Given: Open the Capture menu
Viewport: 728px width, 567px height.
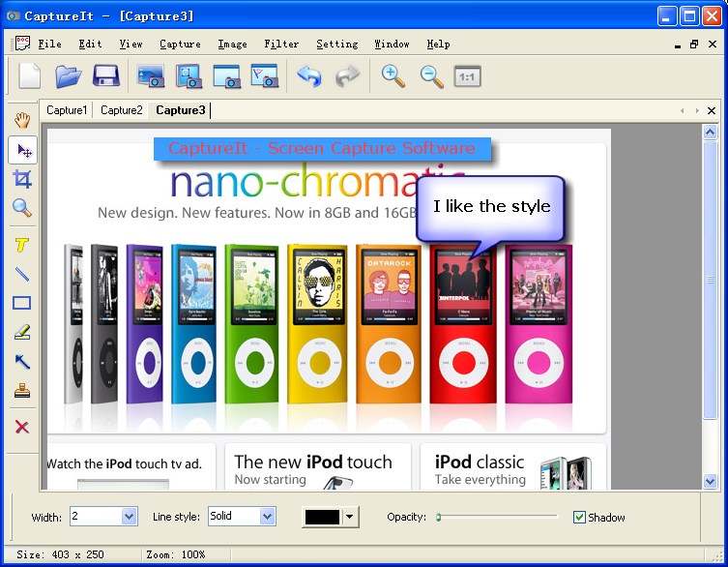Looking at the screenshot, I should (180, 44).
